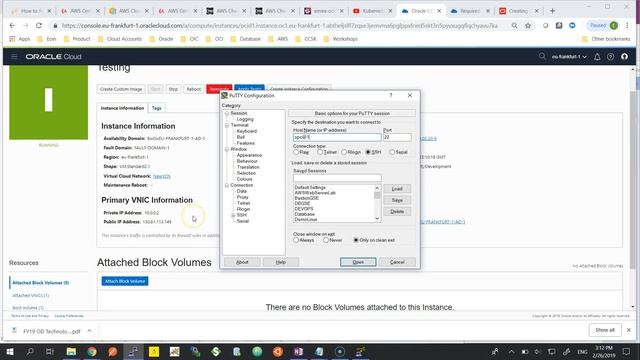The width and height of the screenshot is (640, 360).
Task: Open OneNote from the taskbar
Action: [298, 351]
